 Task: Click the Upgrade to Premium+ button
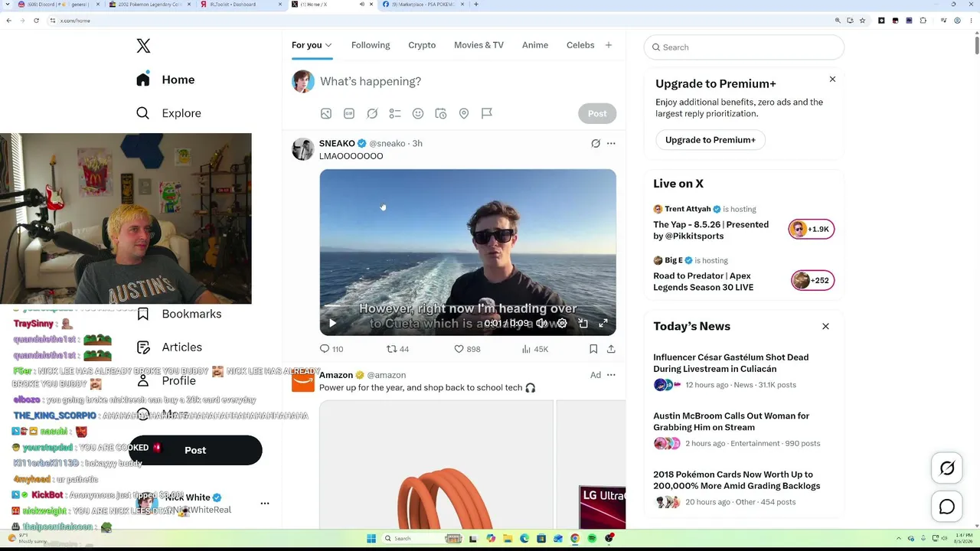(x=710, y=140)
